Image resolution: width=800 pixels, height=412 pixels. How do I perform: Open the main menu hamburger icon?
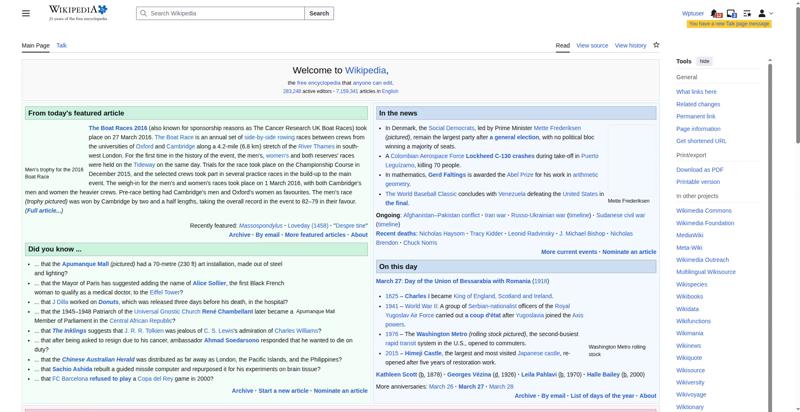(27, 14)
